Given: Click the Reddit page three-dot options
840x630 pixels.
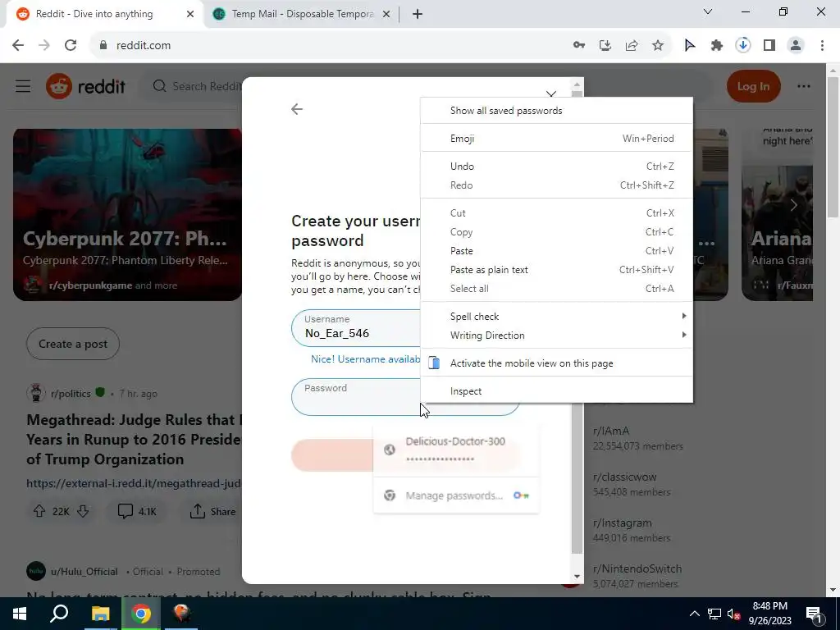Looking at the screenshot, I should 804,86.
